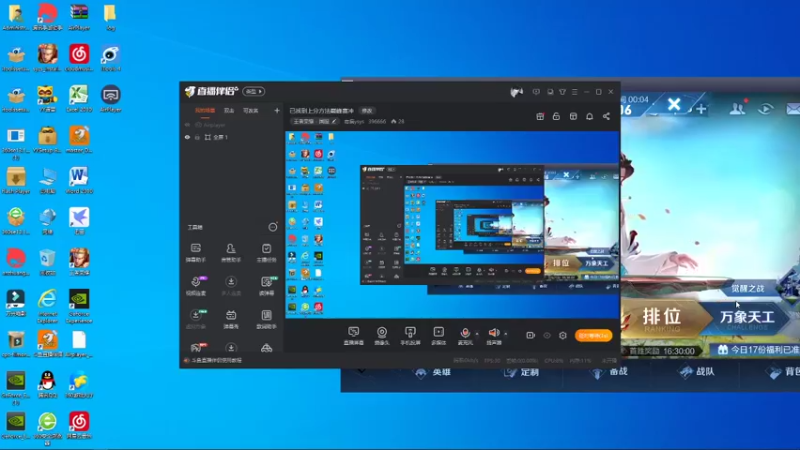Viewport: 800px width, 450px height.
Task: Open the read-danmaku tool with green badge
Action: (266, 286)
